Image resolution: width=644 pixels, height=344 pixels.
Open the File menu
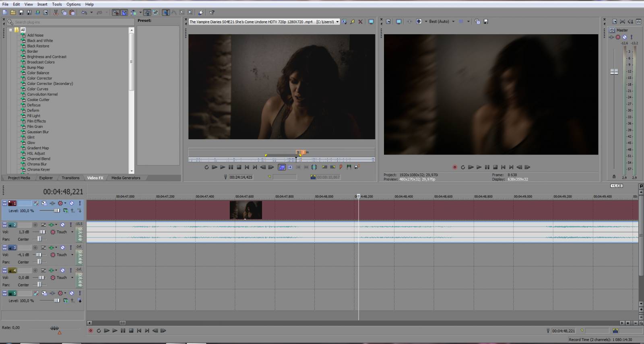coord(5,4)
